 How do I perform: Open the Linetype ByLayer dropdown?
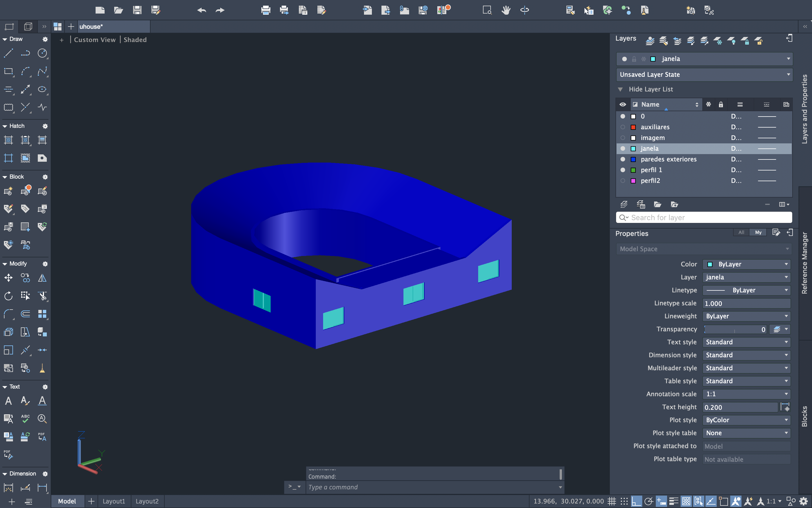coord(746,290)
